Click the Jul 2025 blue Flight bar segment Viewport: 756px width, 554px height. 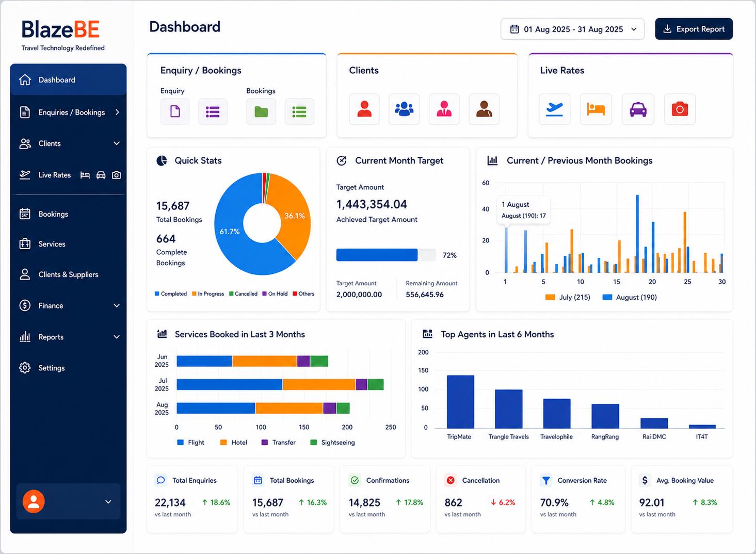click(x=229, y=384)
